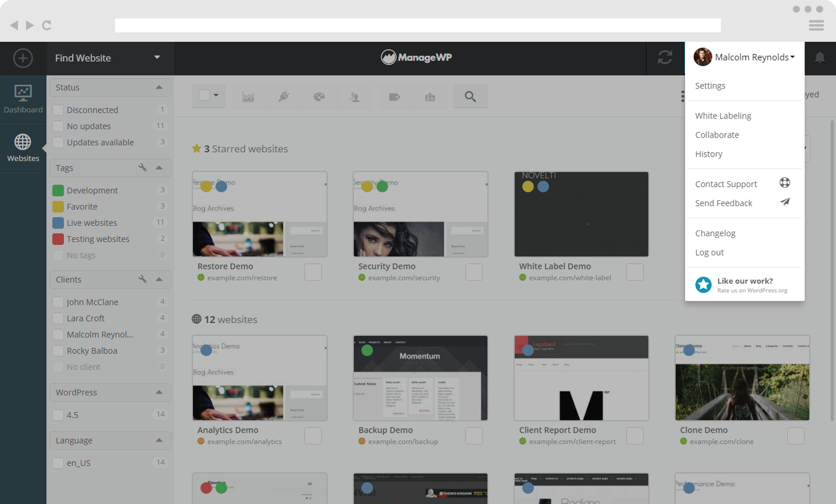Click the users toolbar icon
The width and height of the screenshot is (836, 504).
point(355,97)
